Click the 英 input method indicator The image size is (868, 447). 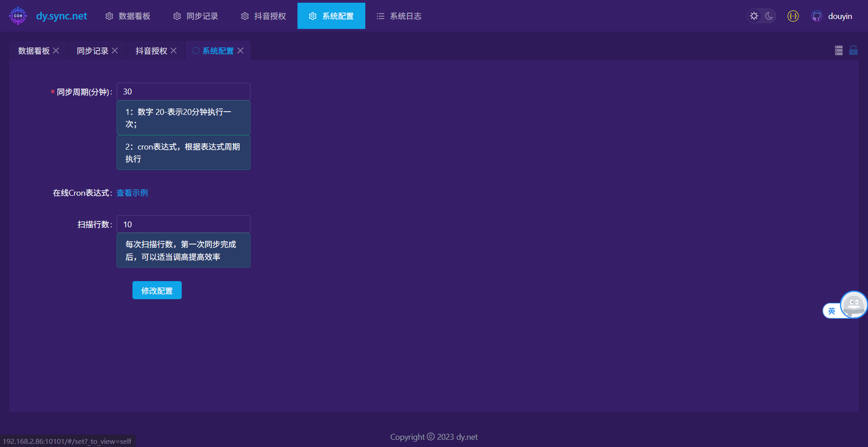(831, 311)
